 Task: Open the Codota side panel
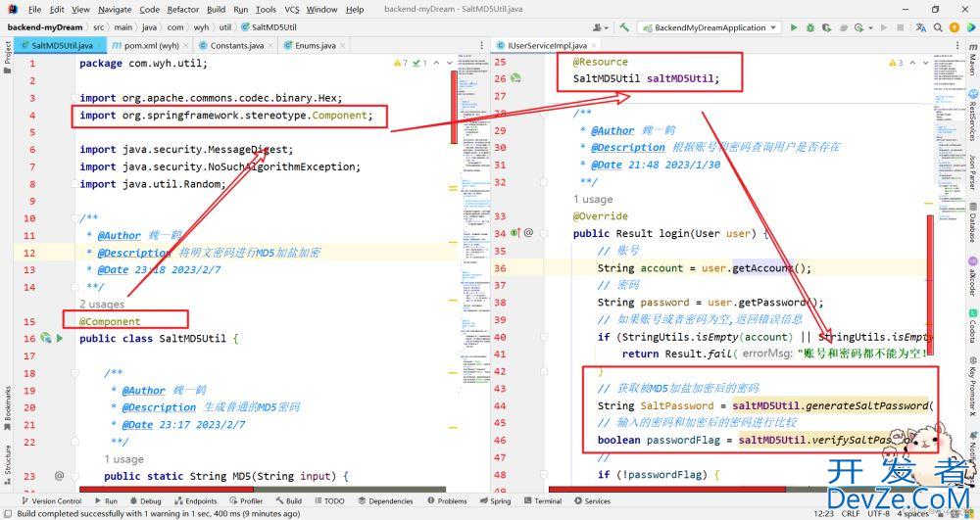pyautogui.click(x=973, y=326)
